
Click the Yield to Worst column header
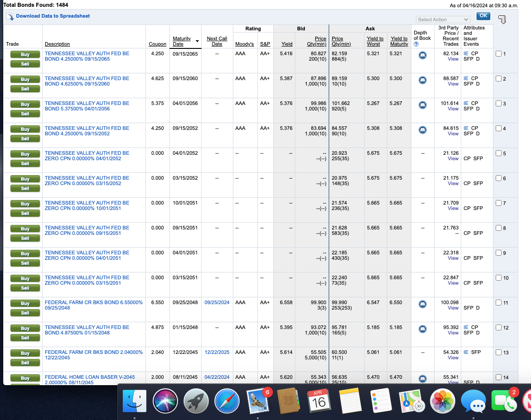(x=375, y=41)
